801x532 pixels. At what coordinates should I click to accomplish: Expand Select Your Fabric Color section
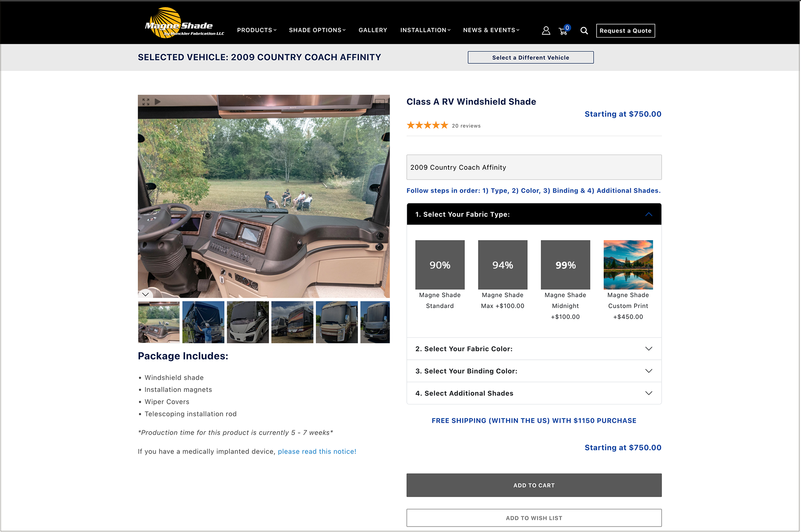tap(534, 349)
